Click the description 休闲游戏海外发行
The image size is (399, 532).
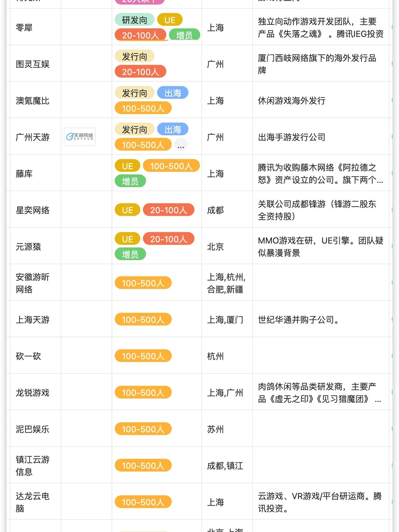(291, 101)
